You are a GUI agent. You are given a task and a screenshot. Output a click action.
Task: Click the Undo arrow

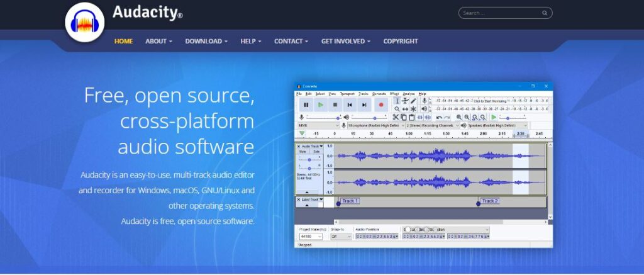pos(439,118)
